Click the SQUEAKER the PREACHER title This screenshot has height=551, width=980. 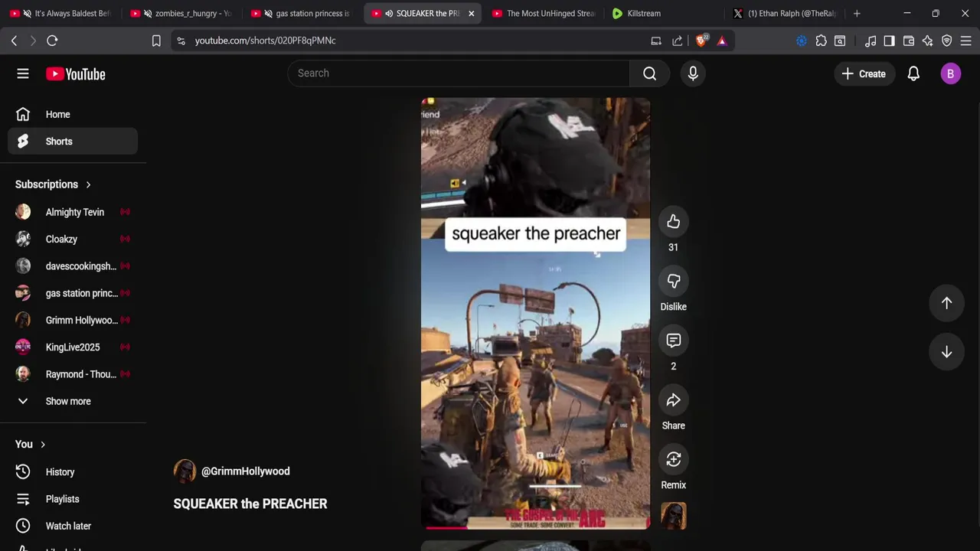click(x=250, y=504)
